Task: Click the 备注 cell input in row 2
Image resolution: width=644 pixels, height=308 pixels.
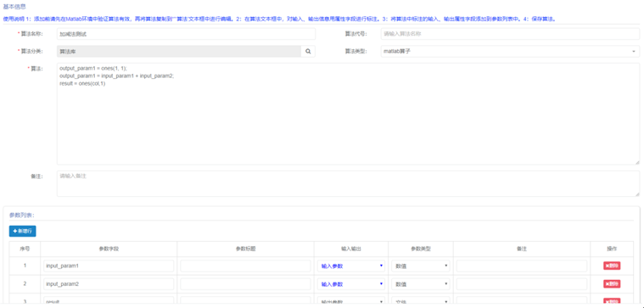Action: click(x=522, y=283)
